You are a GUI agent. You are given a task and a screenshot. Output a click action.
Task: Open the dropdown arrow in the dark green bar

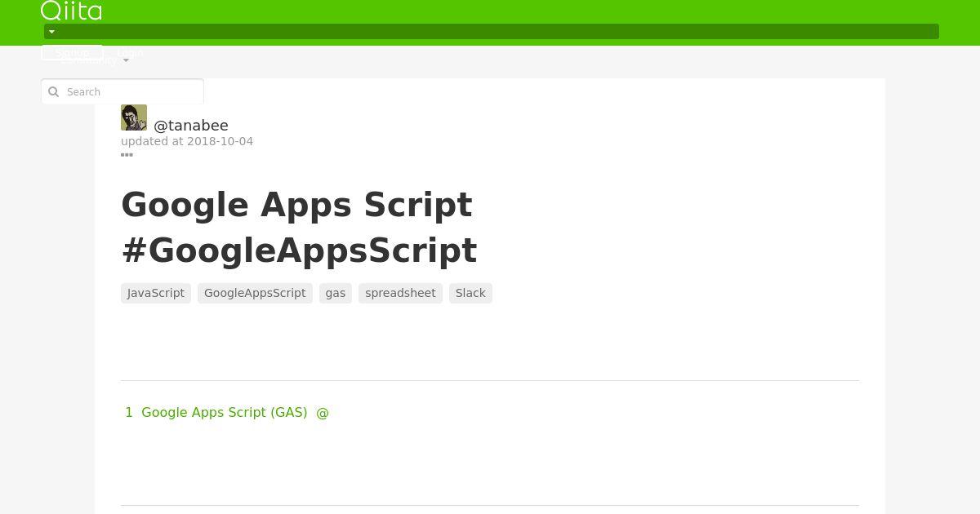[x=51, y=32]
